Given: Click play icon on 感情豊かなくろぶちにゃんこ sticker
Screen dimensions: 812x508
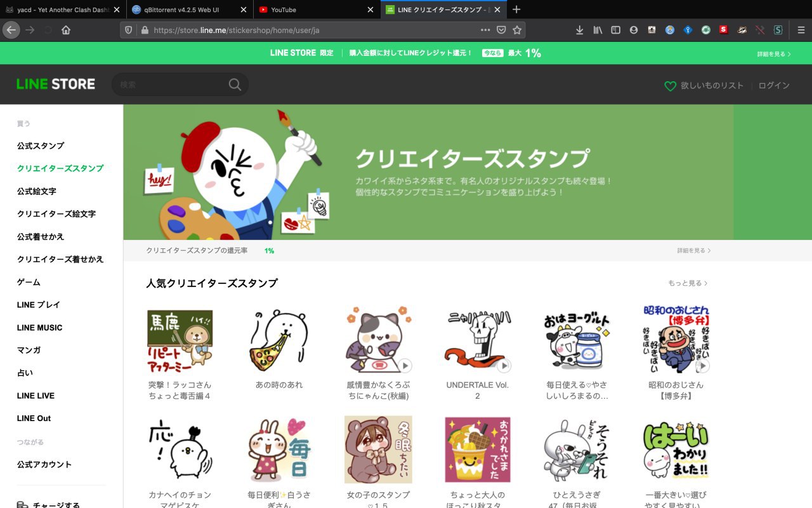Looking at the screenshot, I should (x=405, y=366).
